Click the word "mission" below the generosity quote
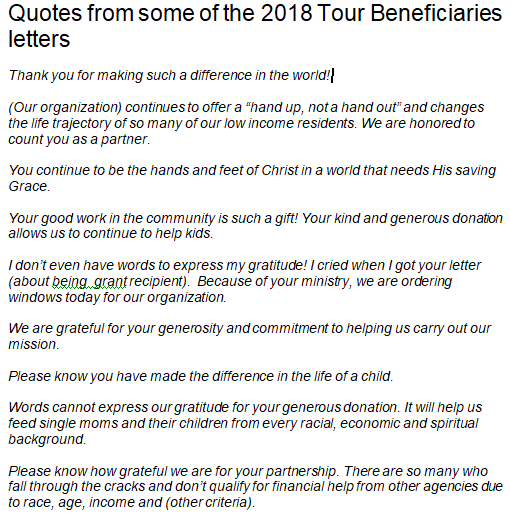This screenshot has width=510, height=516. pos(32,345)
